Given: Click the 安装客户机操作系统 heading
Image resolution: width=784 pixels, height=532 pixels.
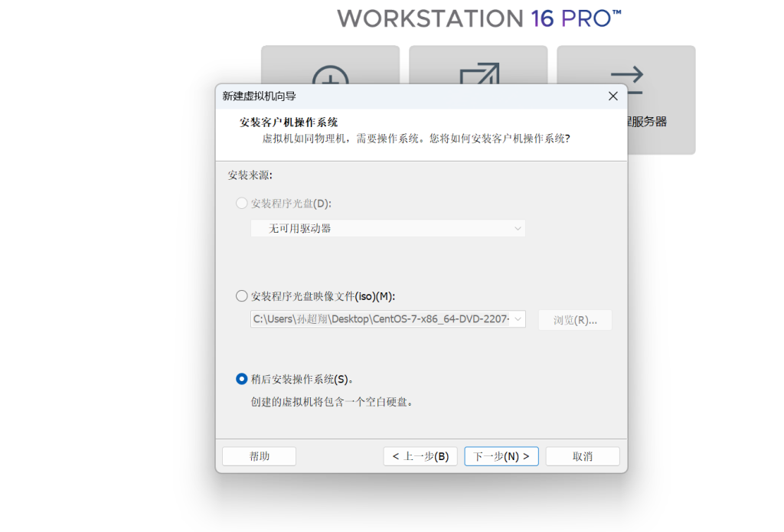Looking at the screenshot, I should (289, 122).
